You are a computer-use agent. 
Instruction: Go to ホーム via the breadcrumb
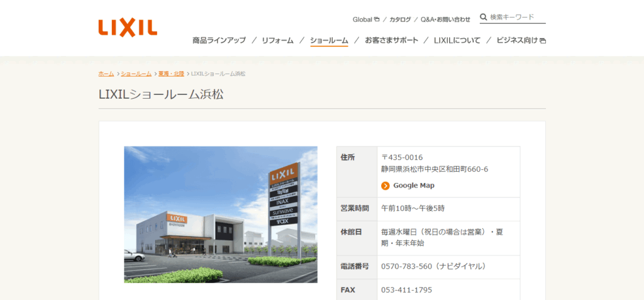(106, 74)
